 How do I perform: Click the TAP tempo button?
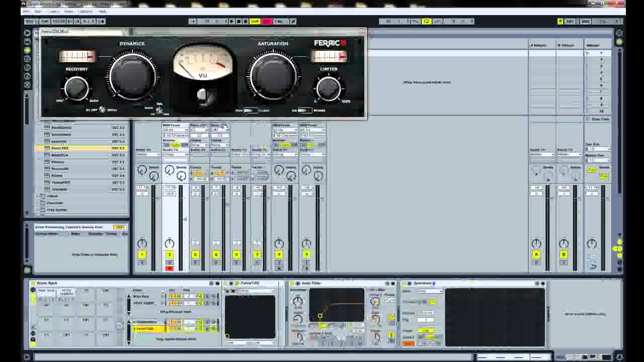pos(45,21)
